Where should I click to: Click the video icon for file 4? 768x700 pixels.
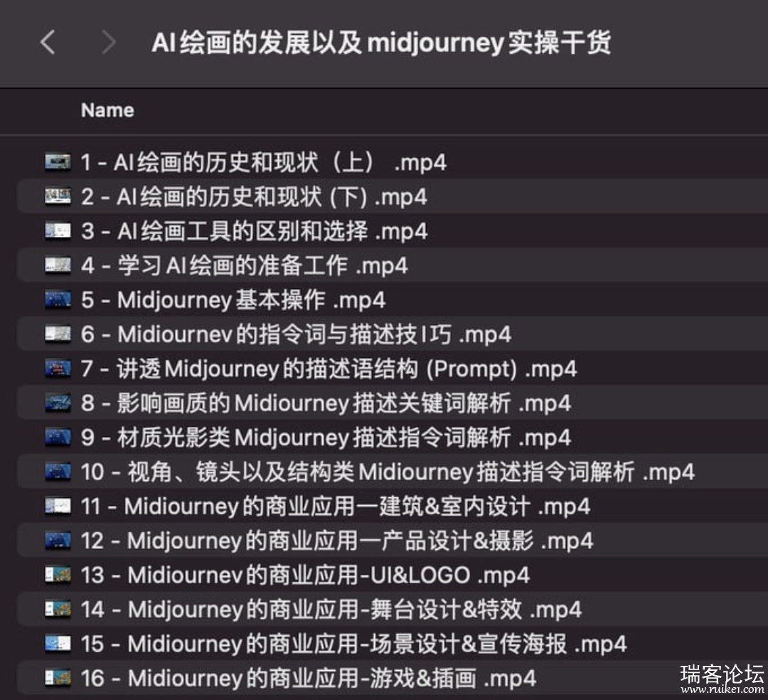pos(58,265)
